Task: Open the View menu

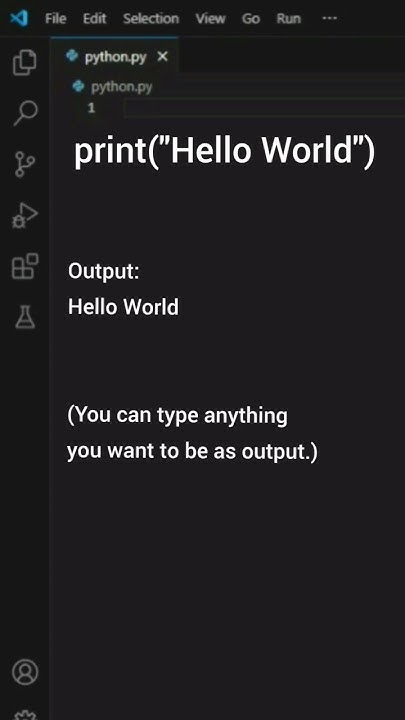Action: pyautogui.click(x=210, y=18)
